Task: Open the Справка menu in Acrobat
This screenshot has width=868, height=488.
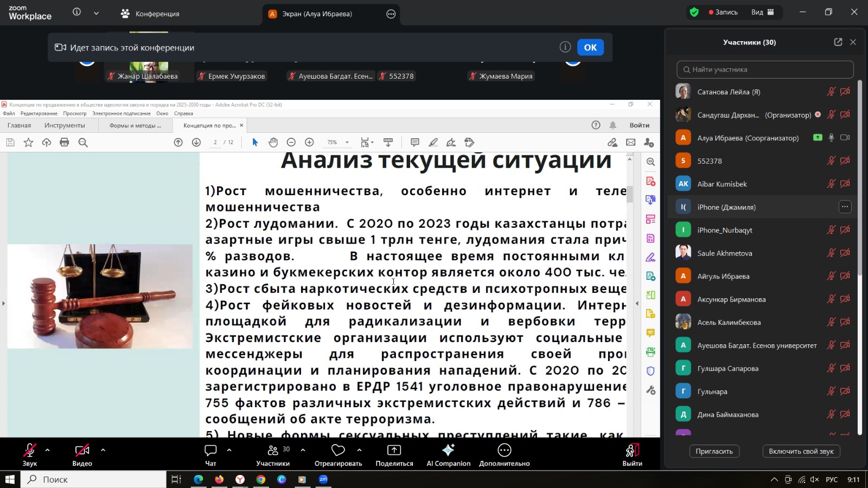Action: (183, 113)
